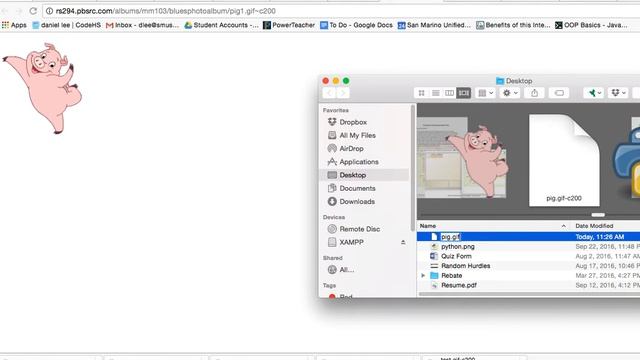Screen dimensions: 640x360
Task: Select XAMPP under Devices
Action: (346, 242)
